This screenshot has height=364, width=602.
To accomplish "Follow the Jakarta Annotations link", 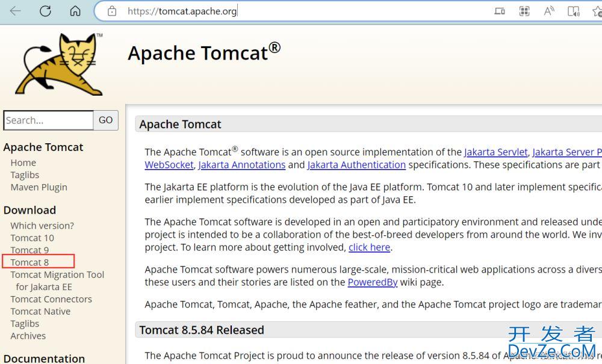I will (242, 165).
